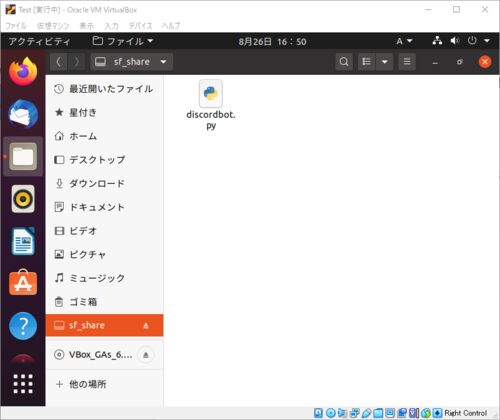500x420 pixels.
Task: Open the ファイル app menu in top bar
Action: pos(122,41)
